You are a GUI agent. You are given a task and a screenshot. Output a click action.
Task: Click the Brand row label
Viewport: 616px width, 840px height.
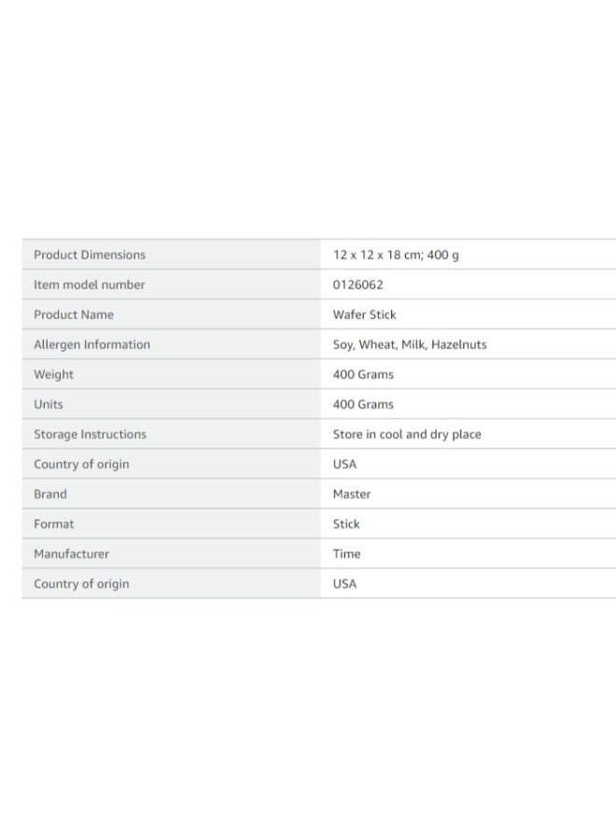pos(50,495)
